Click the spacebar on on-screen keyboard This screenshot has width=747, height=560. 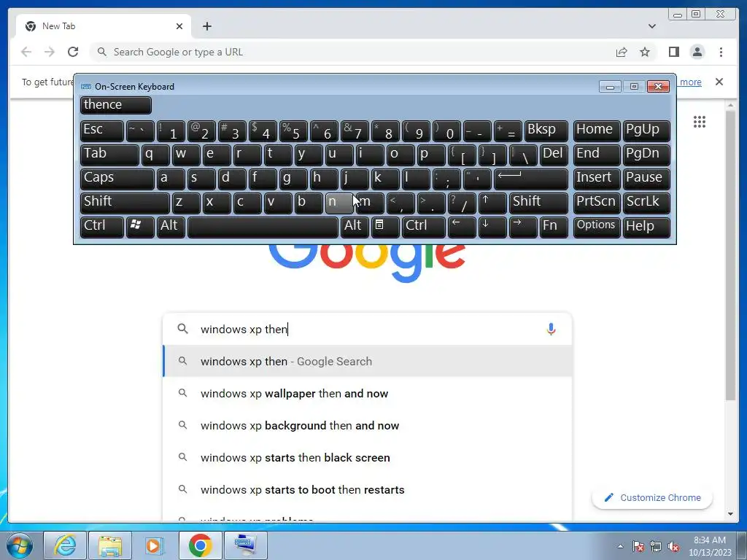pyautogui.click(x=263, y=227)
